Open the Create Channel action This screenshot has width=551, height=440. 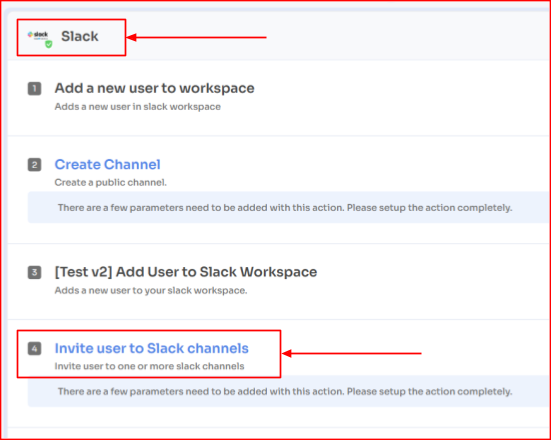point(108,164)
